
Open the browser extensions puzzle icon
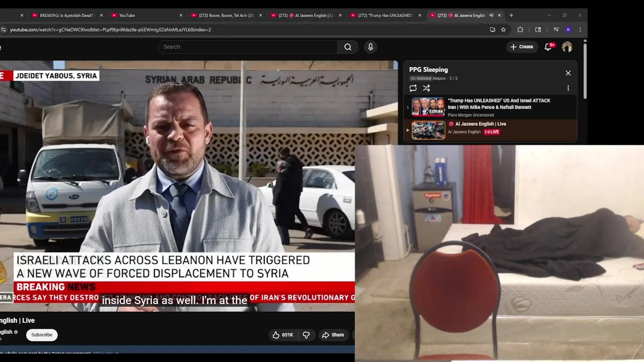pyautogui.click(x=520, y=30)
